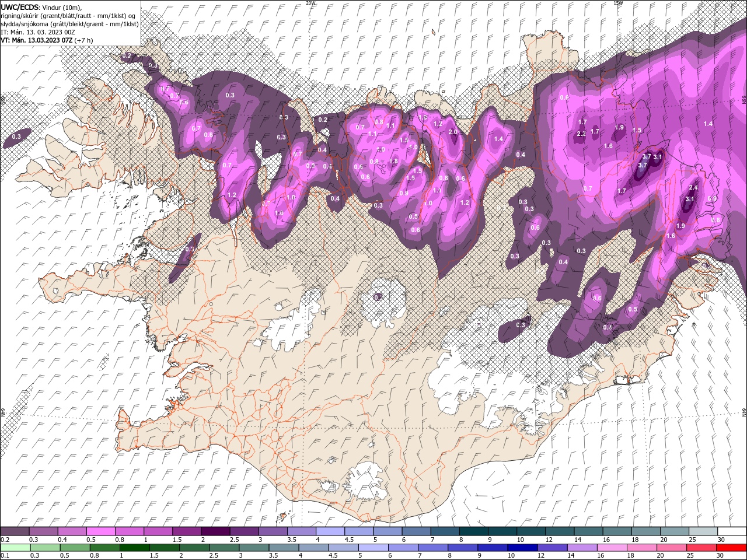This screenshot has width=747, height=560.
Task: Click the lower-row violet swatch labeled 12
Action: coord(551,547)
